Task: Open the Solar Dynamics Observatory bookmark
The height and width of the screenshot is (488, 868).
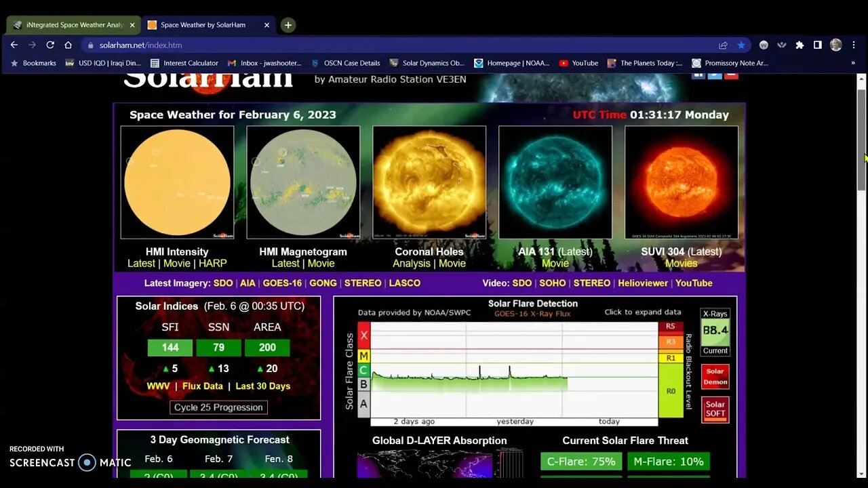Action: click(427, 63)
